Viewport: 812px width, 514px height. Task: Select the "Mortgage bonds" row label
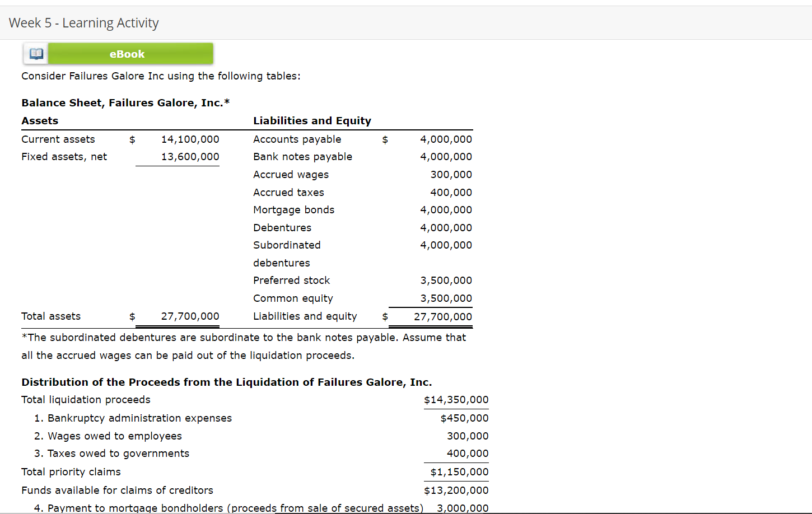click(293, 210)
